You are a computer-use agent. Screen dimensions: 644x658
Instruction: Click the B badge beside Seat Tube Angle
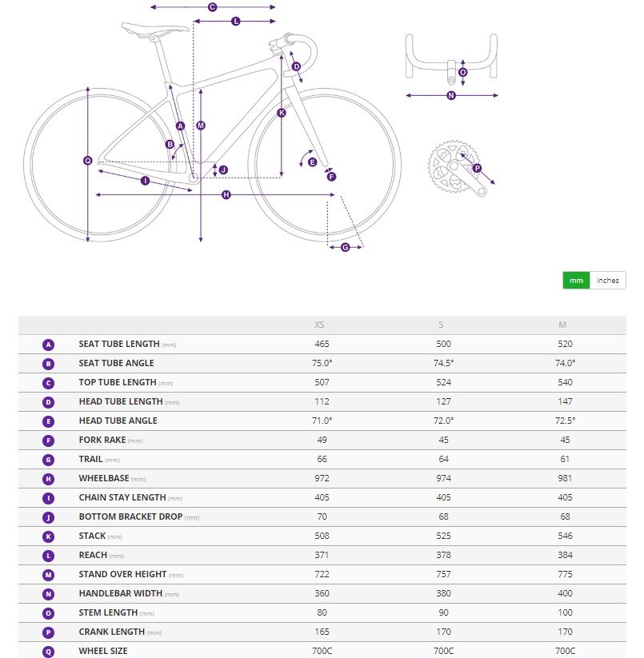[48, 364]
